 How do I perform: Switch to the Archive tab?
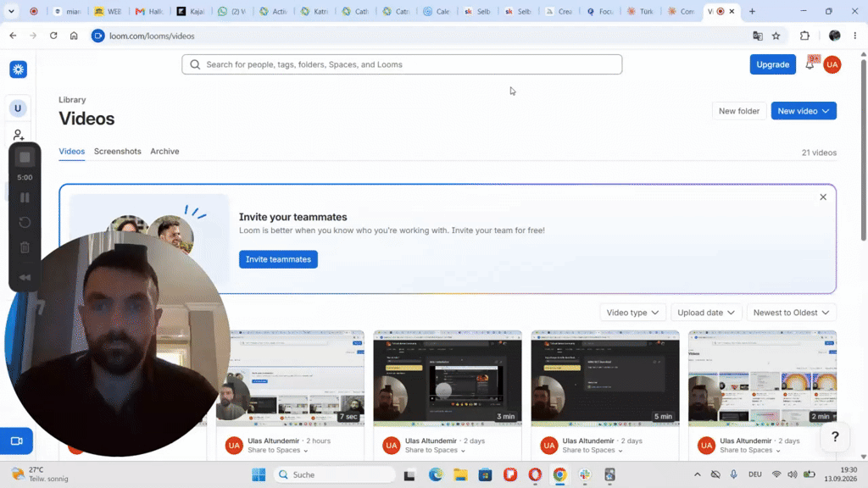[x=164, y=151]
